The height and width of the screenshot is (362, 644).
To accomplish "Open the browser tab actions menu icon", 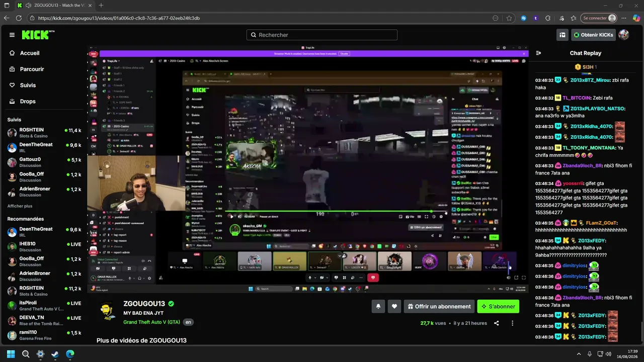I will [x=6, y=5].
